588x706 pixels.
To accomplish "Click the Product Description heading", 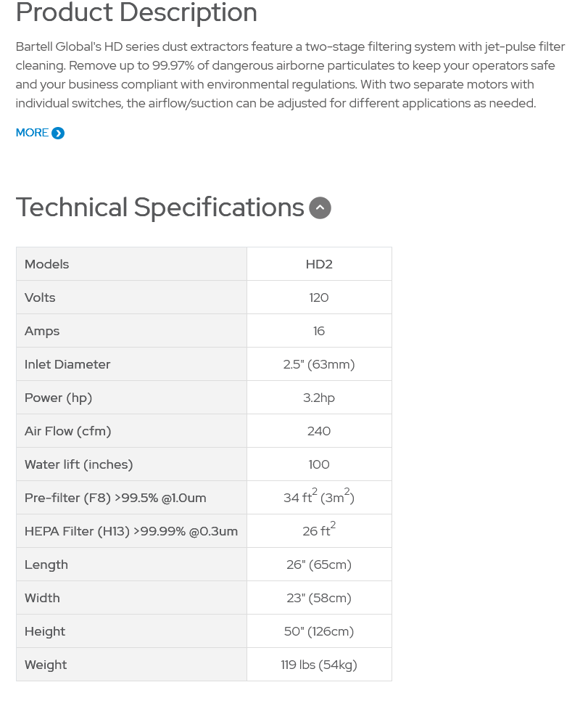I will pos(136,12).
